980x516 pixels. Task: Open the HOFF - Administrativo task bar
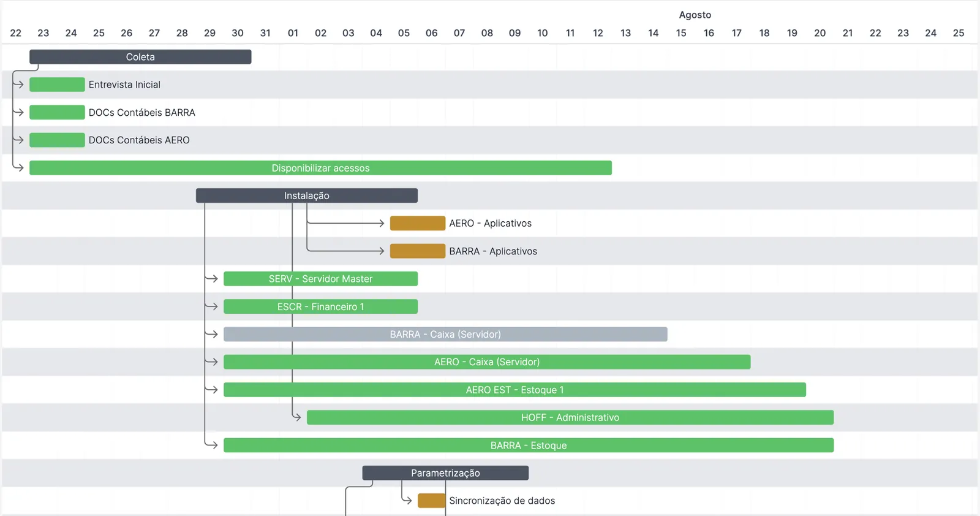pos(570,417)
